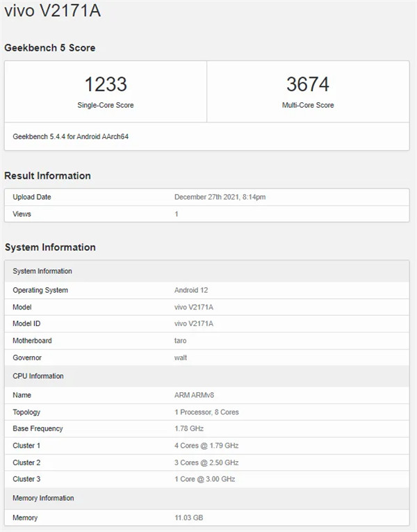Click the vivo V2171A page title
This screenshot has width=417, height=532.
(x=53, y=13)
